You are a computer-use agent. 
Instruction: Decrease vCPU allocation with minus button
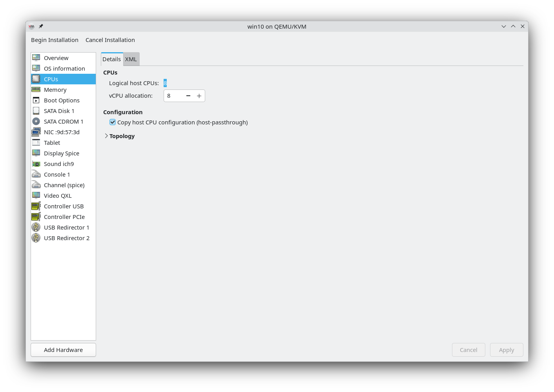[x=188, y=96]
